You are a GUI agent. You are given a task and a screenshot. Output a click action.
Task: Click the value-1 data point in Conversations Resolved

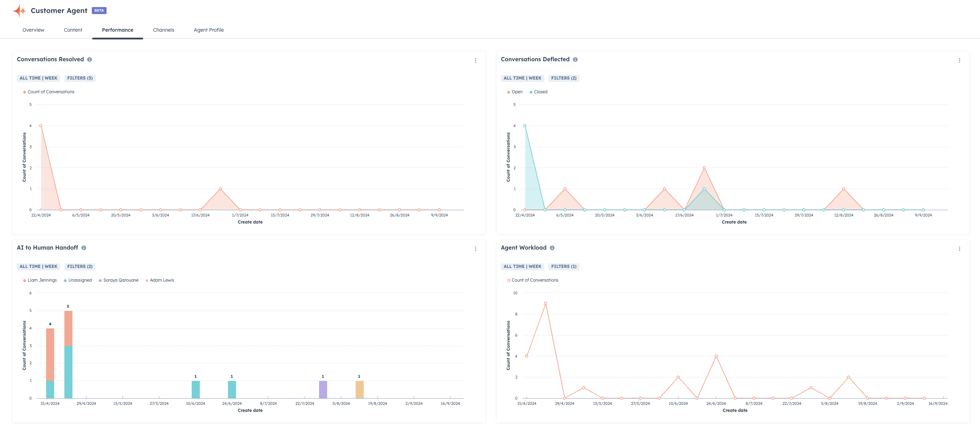tap(220, 189)
